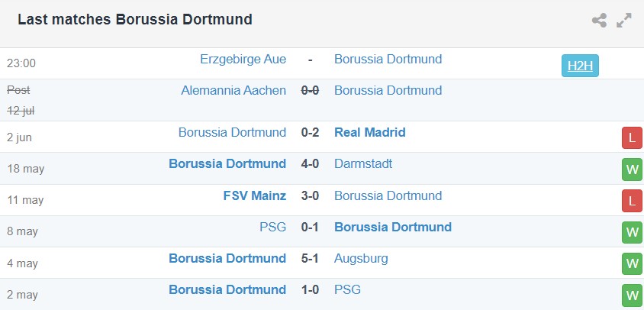Click the 5-1 score against Augsburg
Viewport: 644px width, 310px height.
pyautogui.click(x=310, y=258)
